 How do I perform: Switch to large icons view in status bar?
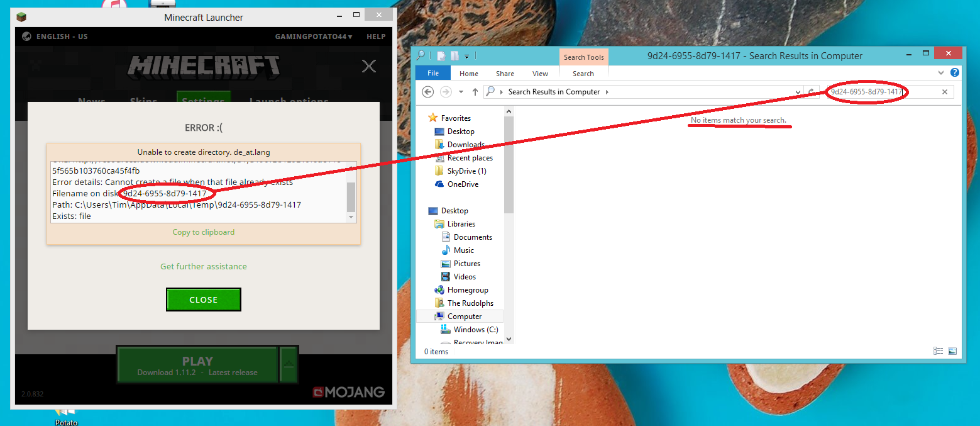tap(952, 351)
